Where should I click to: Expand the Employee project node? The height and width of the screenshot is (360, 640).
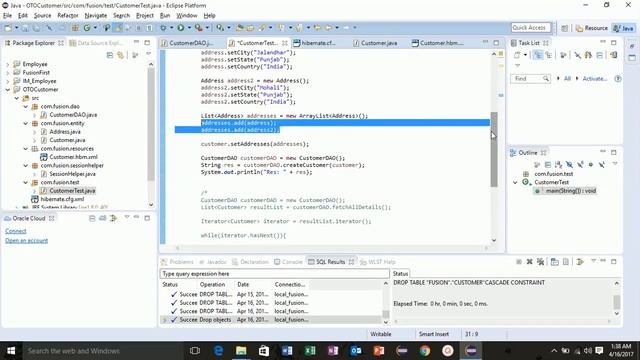coord(8,64)
